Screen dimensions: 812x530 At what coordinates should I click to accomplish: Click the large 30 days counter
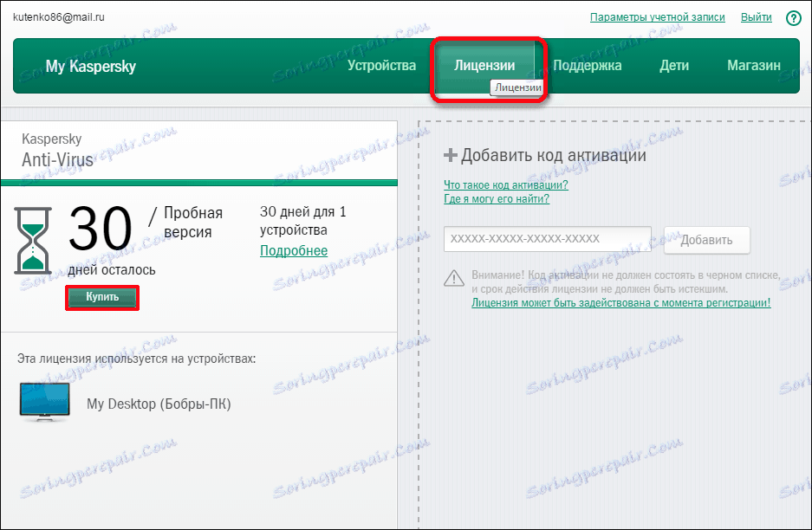pos(101,229)
